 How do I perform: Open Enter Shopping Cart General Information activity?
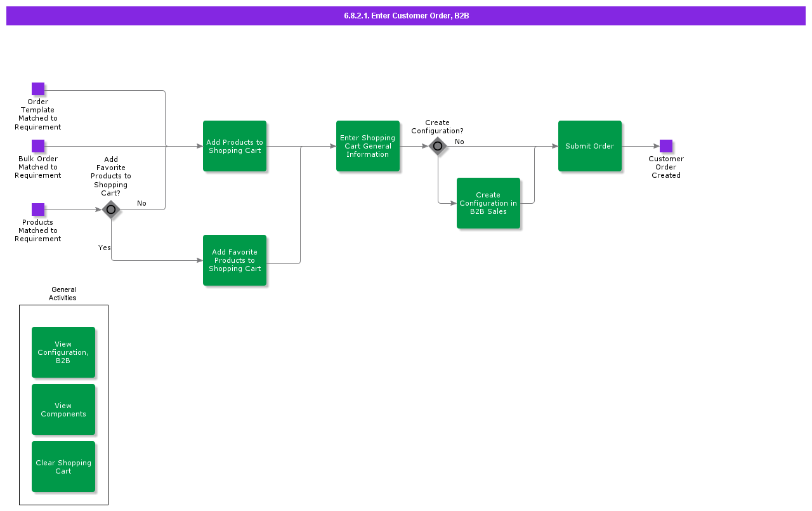pyautogui.click(x=368, y=146)
